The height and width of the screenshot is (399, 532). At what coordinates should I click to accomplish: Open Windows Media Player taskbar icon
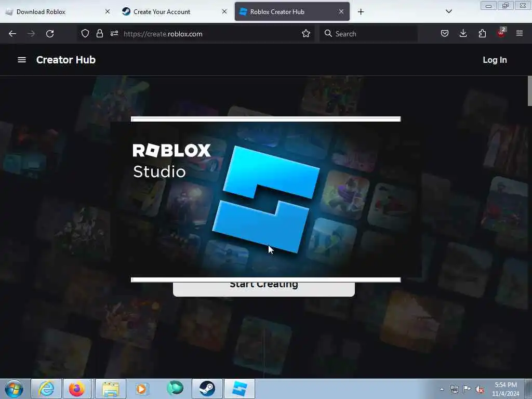tap(141, 389)
